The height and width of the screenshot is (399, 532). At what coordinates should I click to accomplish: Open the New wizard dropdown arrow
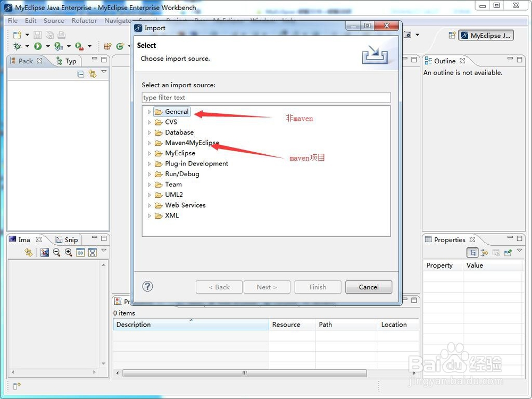pos(27,35)
